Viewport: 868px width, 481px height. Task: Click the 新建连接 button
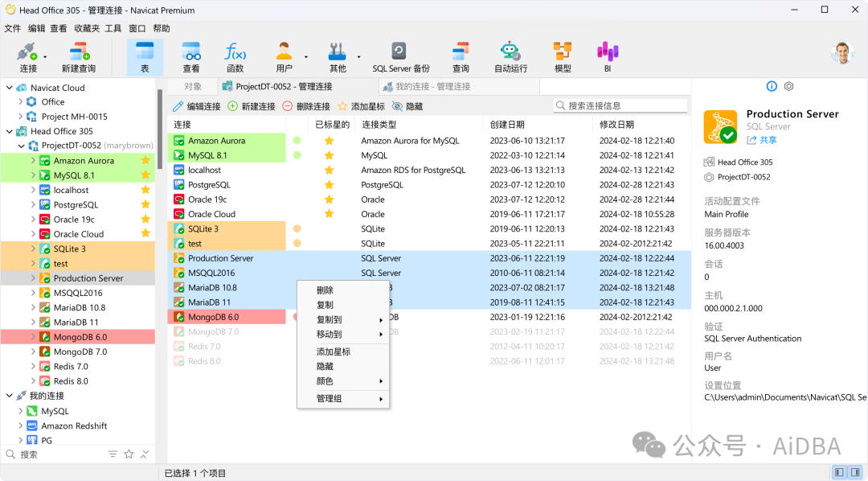pyautogui.click(x=252, y=106)
